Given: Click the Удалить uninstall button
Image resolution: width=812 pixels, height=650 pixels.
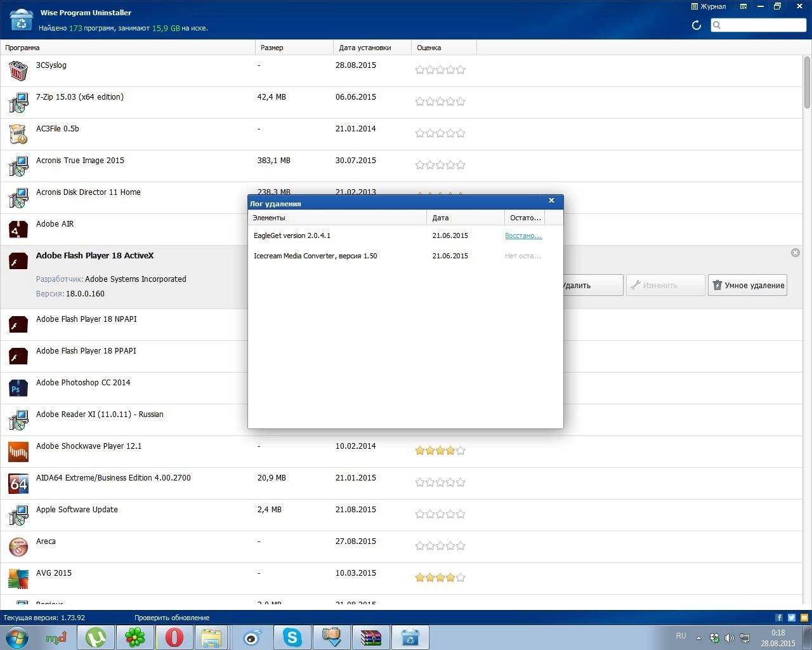Looking at the screenshot, I should tap(593, 285).
